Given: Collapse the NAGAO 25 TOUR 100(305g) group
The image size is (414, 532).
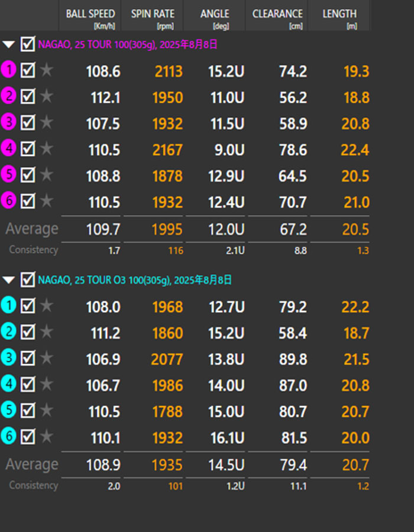Looking at the screenshot, I should click(x=8, y=44).
